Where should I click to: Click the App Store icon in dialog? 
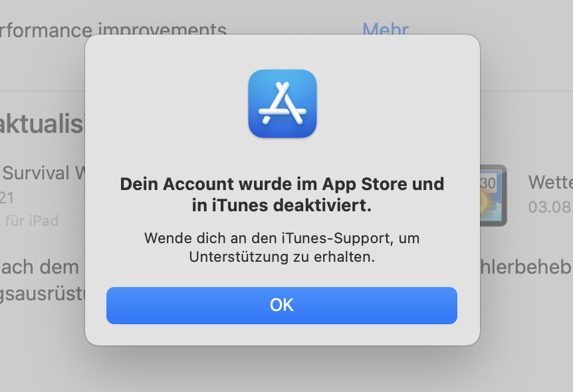click(283, 104)
